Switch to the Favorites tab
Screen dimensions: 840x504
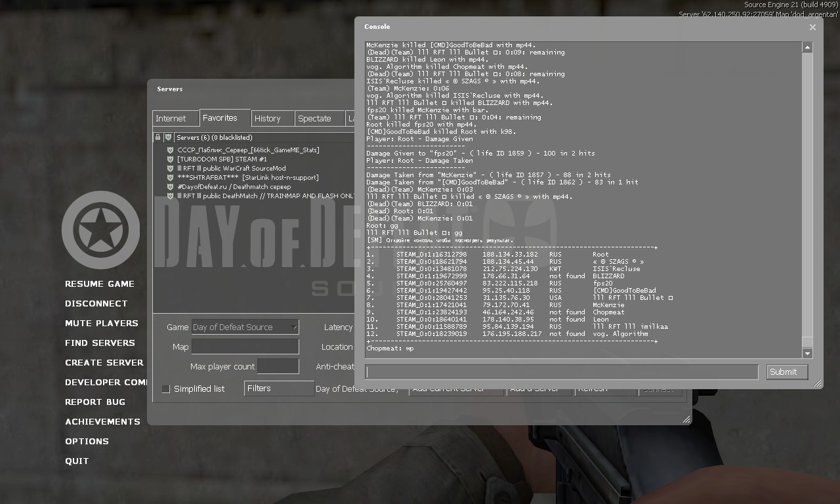click(x=224, y=117)
